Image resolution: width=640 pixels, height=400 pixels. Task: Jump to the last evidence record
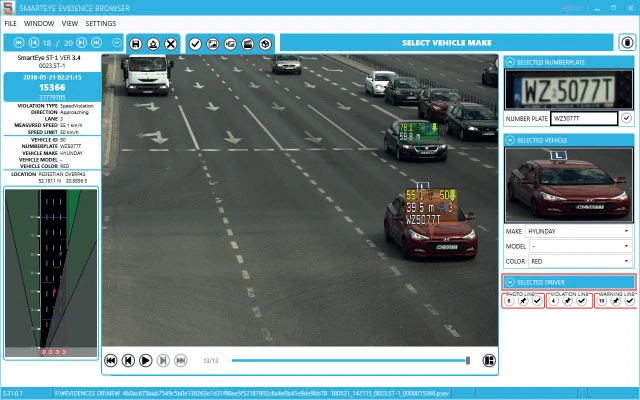[x=96, y=42]
